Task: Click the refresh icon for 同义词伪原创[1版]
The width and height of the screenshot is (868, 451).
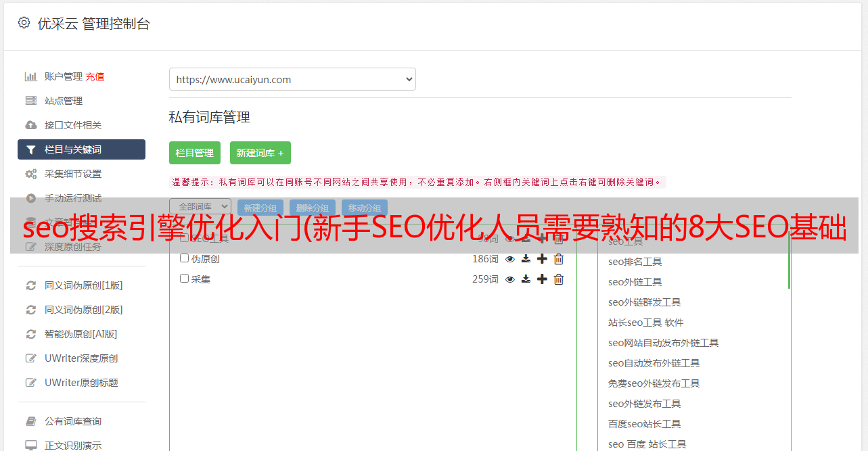Action: pyautogui.click(x=31, y=285)
